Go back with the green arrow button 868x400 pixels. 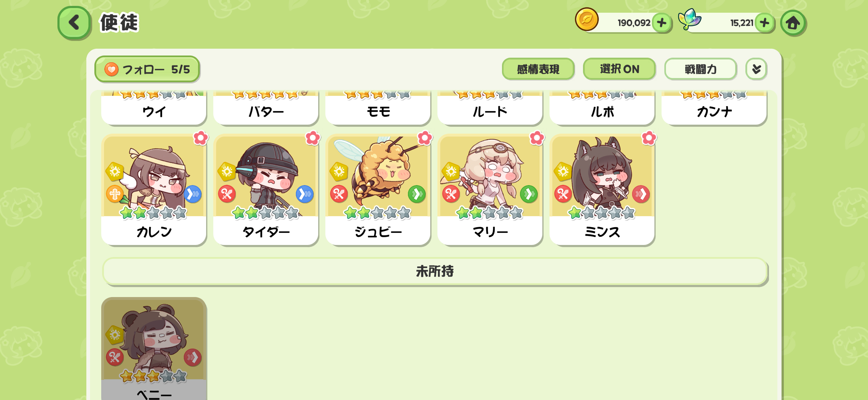[x=74, y=23]
